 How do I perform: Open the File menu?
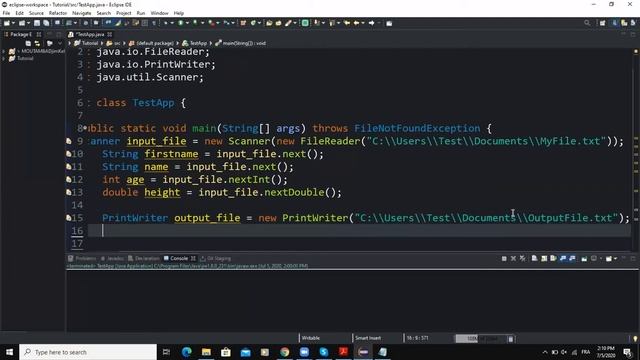(x=6, y=13)
